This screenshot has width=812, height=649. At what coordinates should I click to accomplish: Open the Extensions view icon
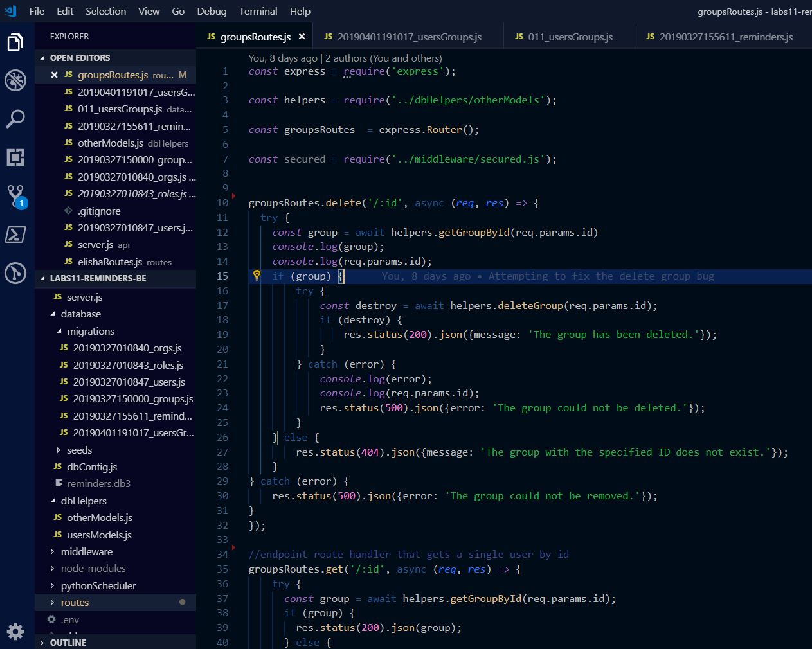15,157
